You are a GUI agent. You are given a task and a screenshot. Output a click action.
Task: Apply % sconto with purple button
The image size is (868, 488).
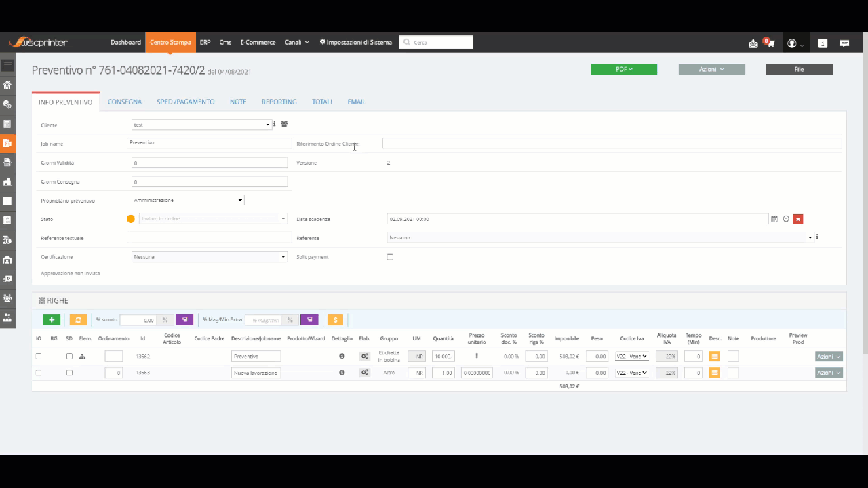(184, 320)
